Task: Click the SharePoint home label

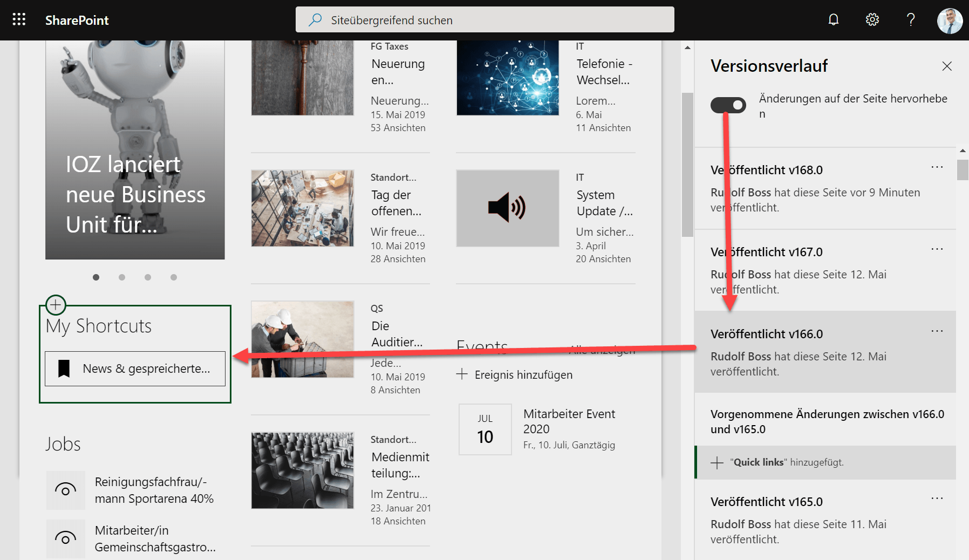Action: [x=77, y=21]
